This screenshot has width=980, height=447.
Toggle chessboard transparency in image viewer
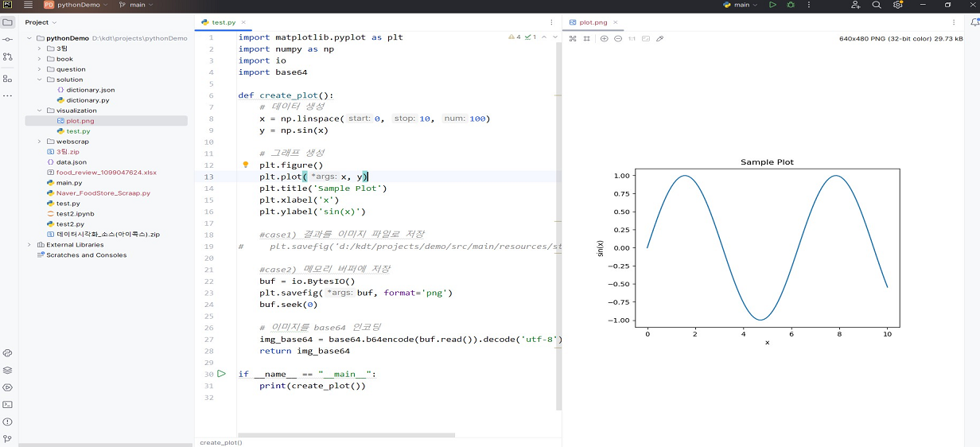(x=572, y=38)
